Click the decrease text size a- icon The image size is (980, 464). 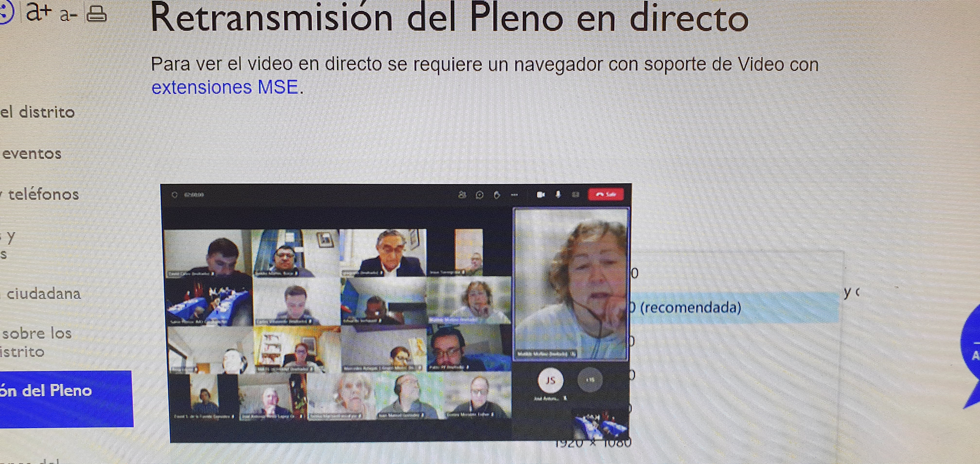[69, 15]
